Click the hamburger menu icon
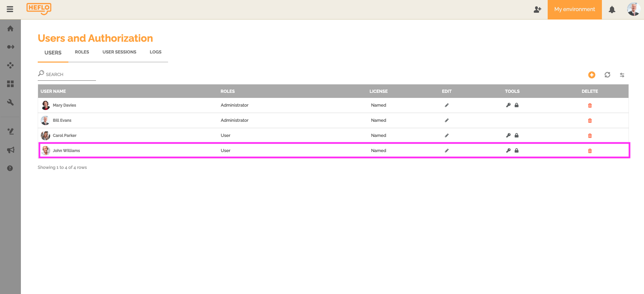The image size is (644, 294). 10,9
